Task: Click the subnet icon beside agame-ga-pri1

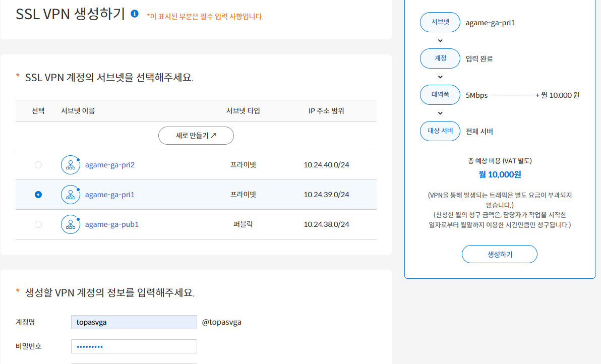Action: [71, 194]
